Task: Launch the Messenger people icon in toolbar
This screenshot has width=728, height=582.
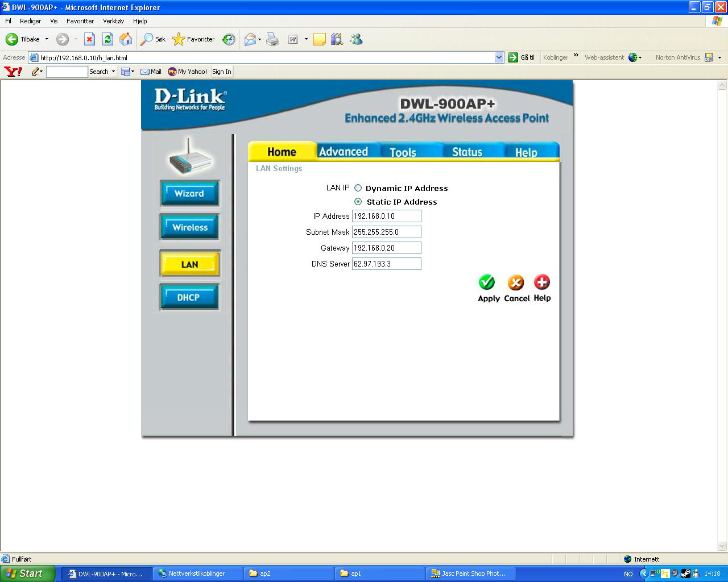Action: click(x=356, y=39)
